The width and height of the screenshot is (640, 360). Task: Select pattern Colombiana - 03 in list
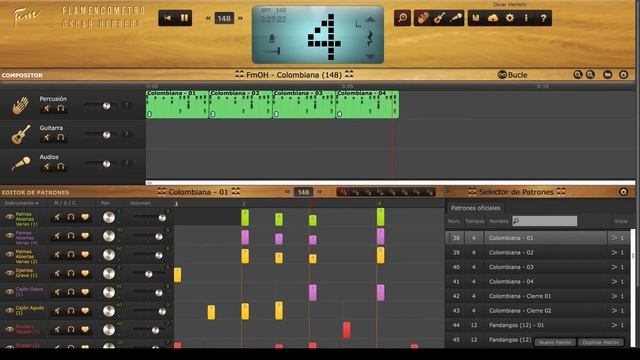(537, 267)
